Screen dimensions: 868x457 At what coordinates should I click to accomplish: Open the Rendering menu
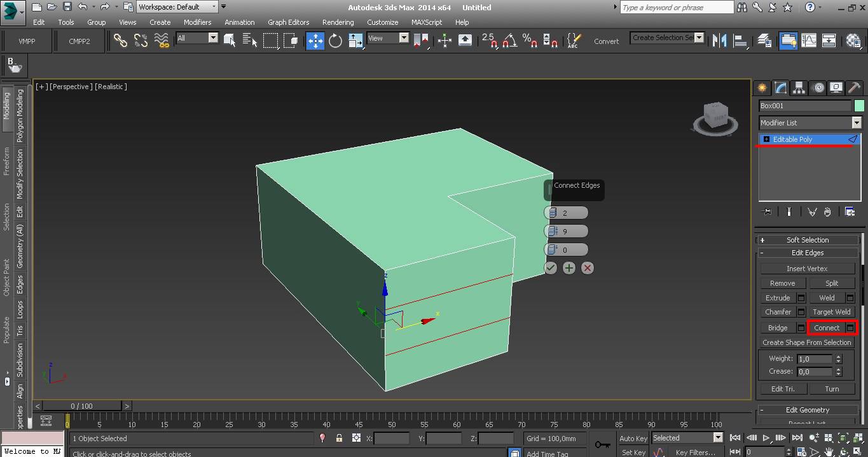click(338, 22)
